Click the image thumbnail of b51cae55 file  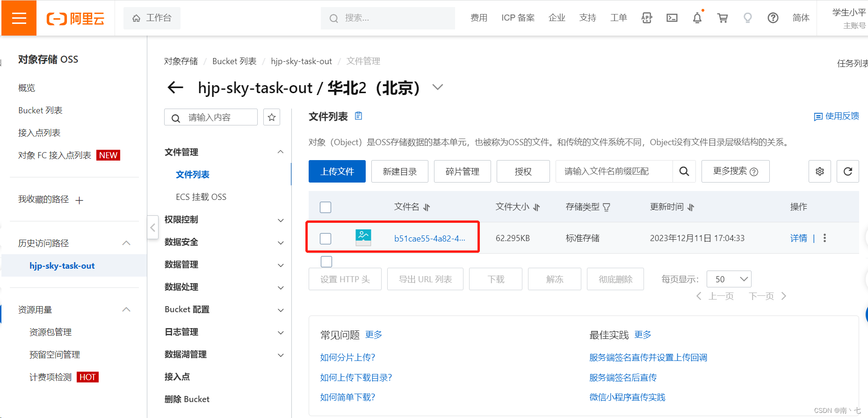363,238
